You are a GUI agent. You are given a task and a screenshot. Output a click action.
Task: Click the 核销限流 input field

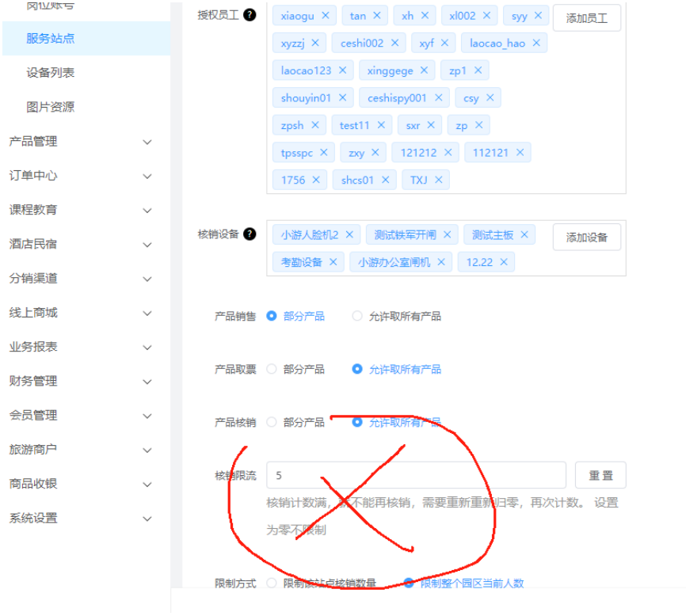416,475
